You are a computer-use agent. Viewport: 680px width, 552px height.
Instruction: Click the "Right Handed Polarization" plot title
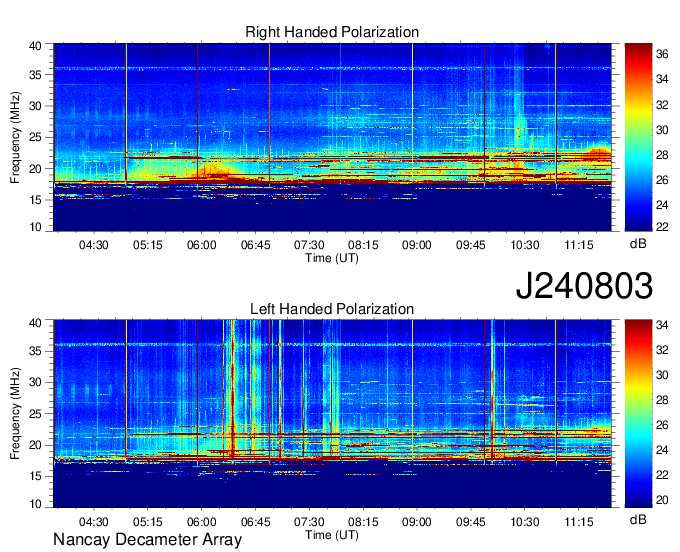[332, 32]
